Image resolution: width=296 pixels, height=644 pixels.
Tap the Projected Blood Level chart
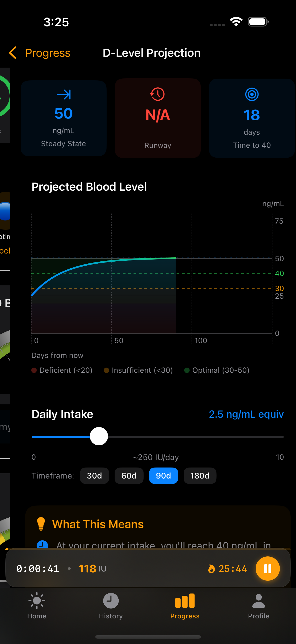coord(152,277)
